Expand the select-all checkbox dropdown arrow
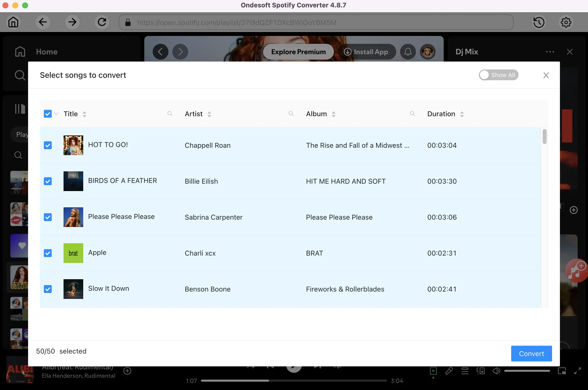The image size is (588, 390). (x=56, y=114)
